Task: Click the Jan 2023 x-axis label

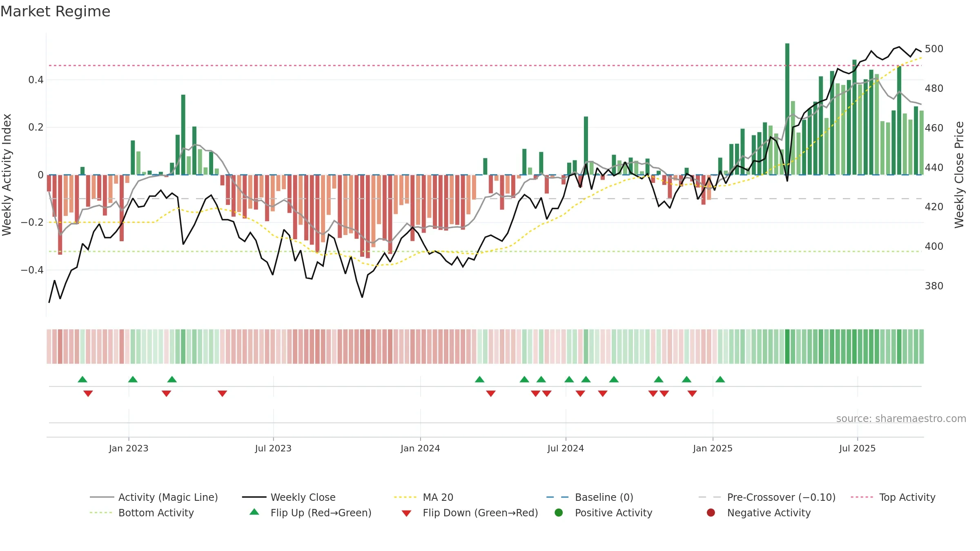Action: pos(129,448)
